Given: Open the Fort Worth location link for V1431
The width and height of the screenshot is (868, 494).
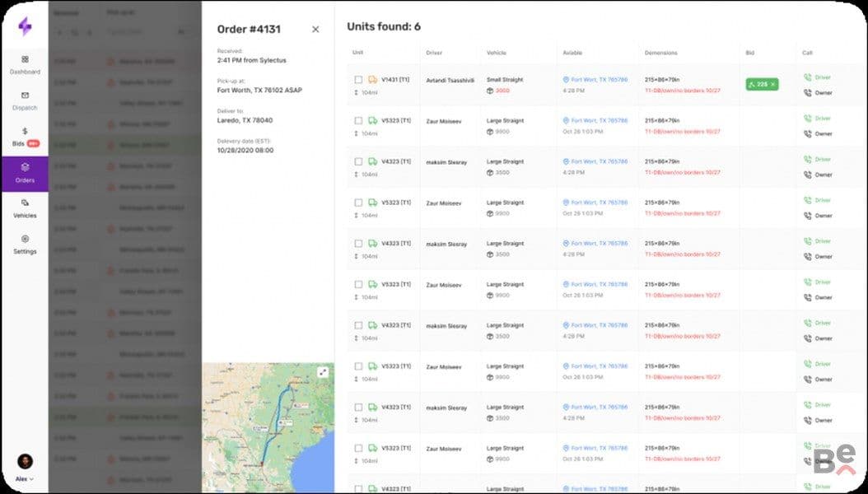Looking at the screenshot, I should click(x=595, y=80).
